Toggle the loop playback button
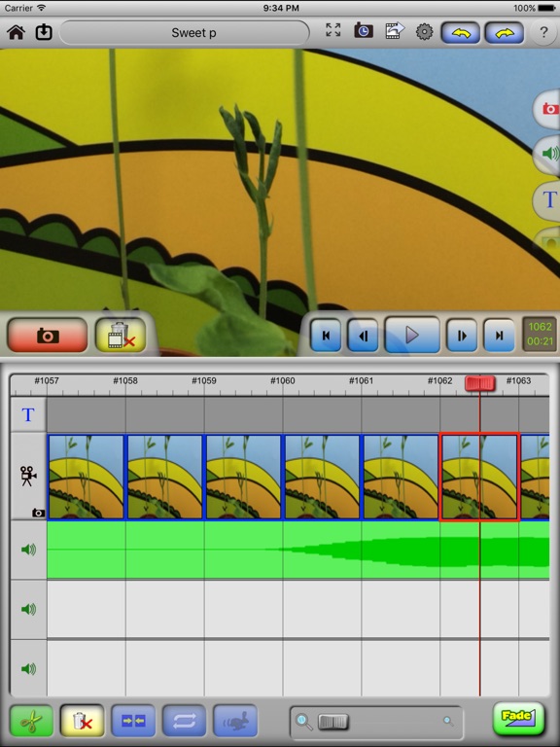The width and height of the screenshot is (560, 747). (185, 722)
